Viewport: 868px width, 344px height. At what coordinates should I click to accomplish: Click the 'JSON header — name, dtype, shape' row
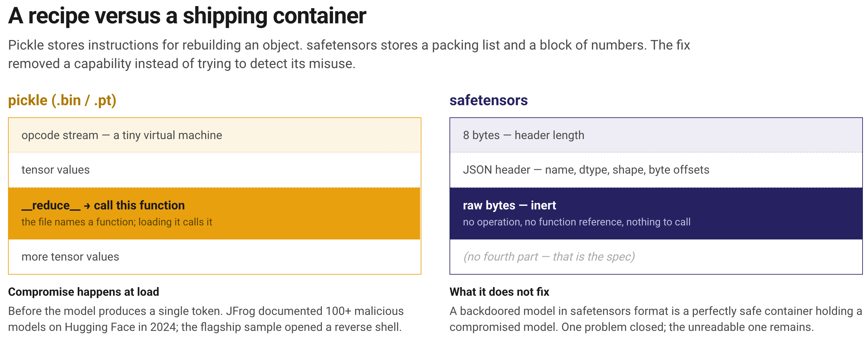pos(656,170)
